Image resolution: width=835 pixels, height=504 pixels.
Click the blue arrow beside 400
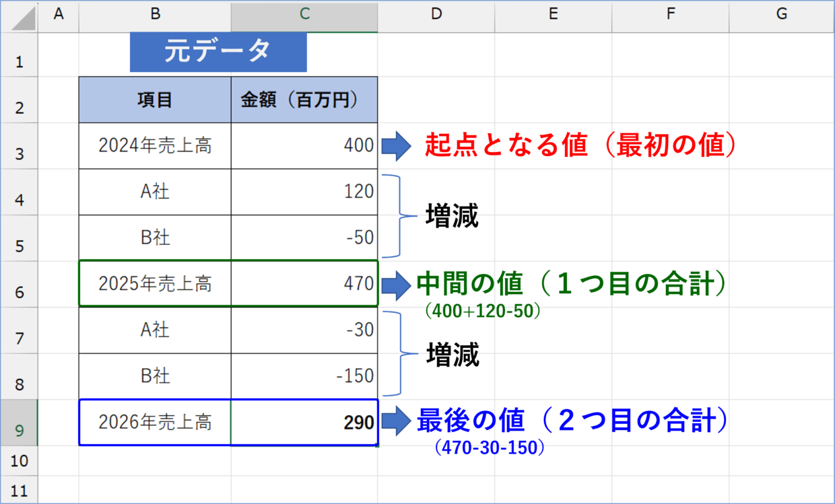coord(396,147)
